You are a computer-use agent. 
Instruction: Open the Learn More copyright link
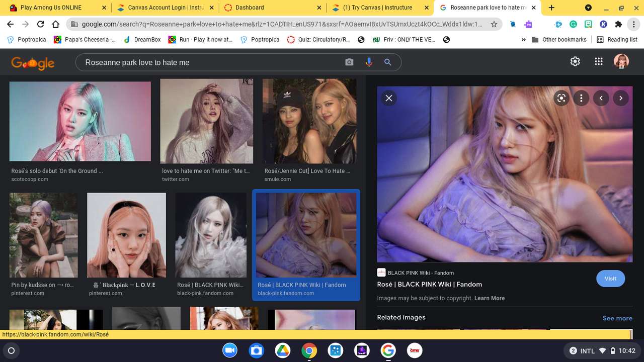point(490,298)
